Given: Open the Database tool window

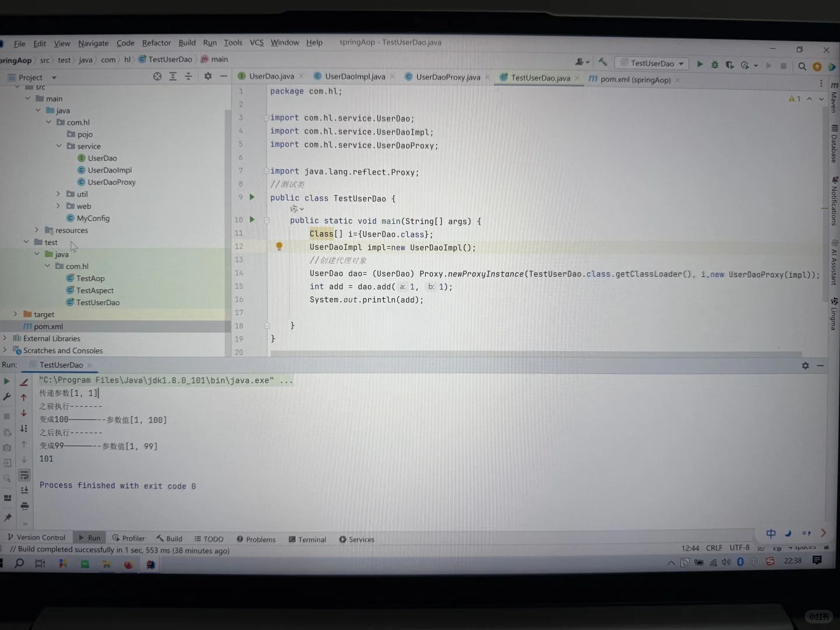Looking at the screenshot, I should click(x=834, y=144).
